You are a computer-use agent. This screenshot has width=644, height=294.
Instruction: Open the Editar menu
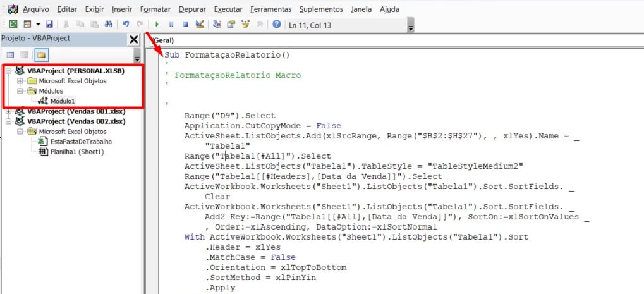point(67,9)
